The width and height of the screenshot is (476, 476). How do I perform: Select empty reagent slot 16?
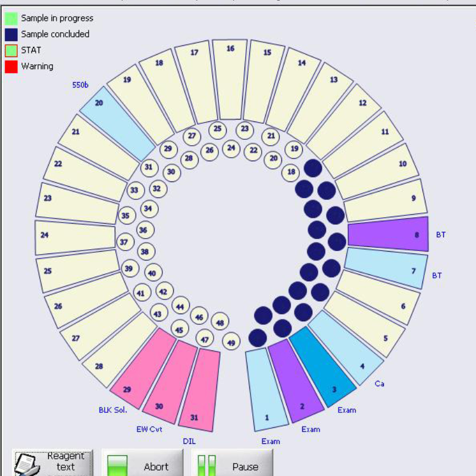(x=230, y=80)
